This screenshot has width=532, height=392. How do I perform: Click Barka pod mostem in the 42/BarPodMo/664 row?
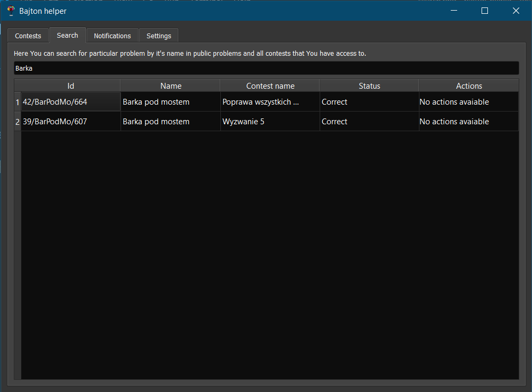point(170,102)
